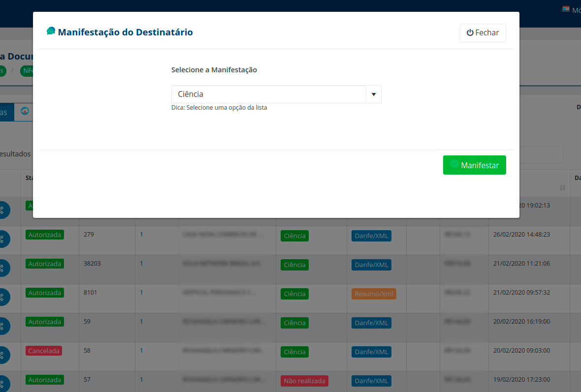Click the dropdown arrow beside Ciência
This screenshot has width=581, height=392.
pos(374,94)
